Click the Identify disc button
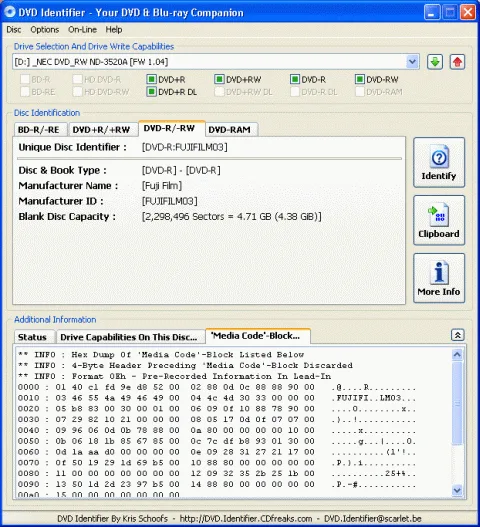Screen dimensions: 480x527 coord(439,162)
